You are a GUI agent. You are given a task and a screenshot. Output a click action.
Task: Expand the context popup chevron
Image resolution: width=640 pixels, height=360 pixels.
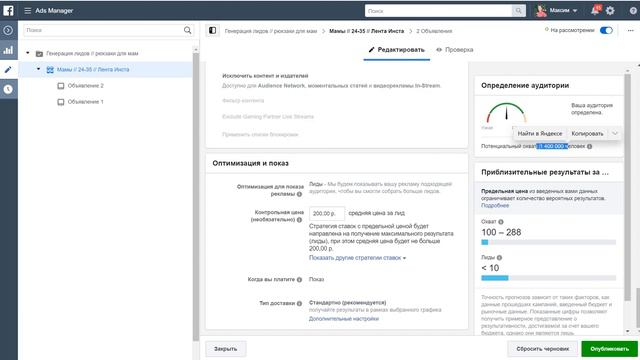(615, 133)
